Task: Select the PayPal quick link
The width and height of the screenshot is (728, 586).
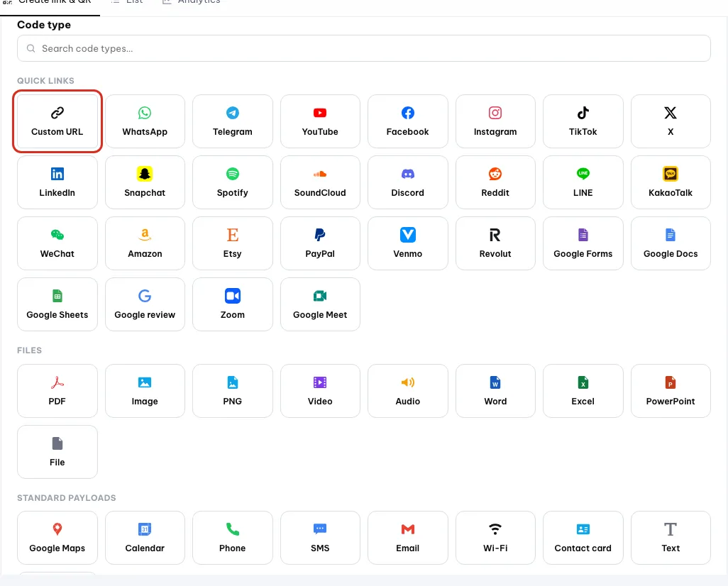Action: [320, 243]
